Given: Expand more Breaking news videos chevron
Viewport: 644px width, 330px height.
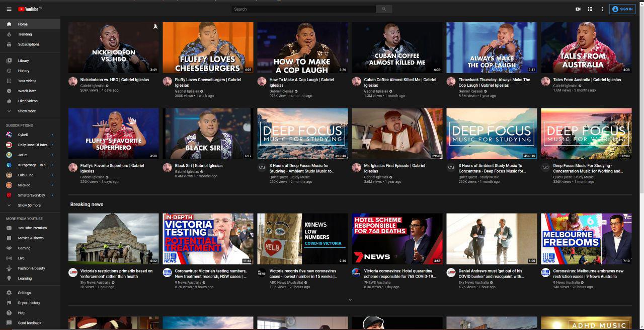Looking at the screenshot, I should point(350,300).
